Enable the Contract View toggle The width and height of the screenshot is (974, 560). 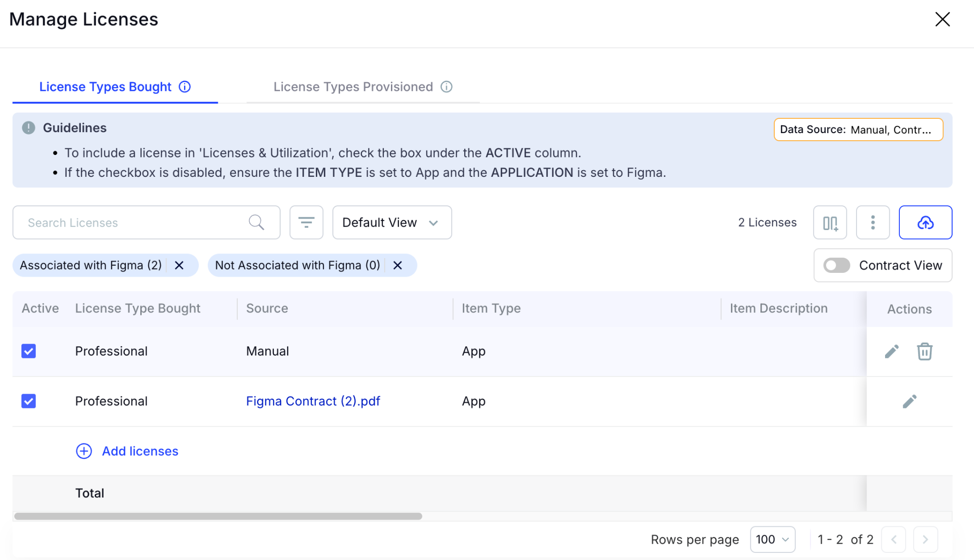click(837, 265)
